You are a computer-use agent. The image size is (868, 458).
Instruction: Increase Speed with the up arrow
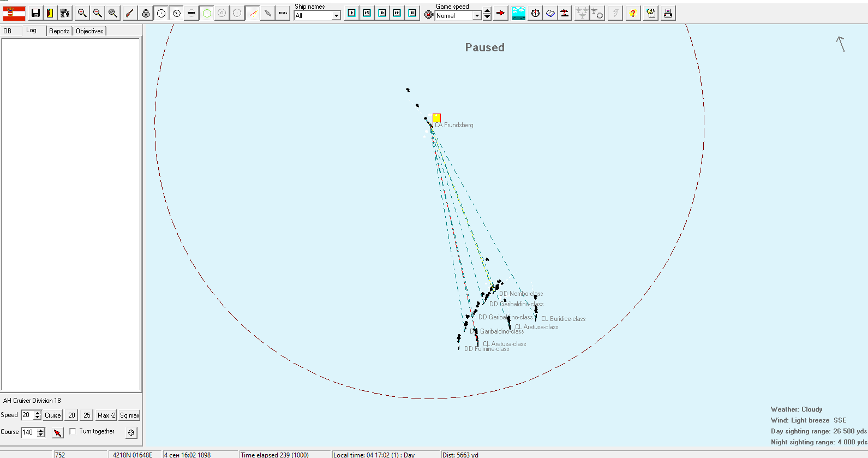[x=38, y=413]
